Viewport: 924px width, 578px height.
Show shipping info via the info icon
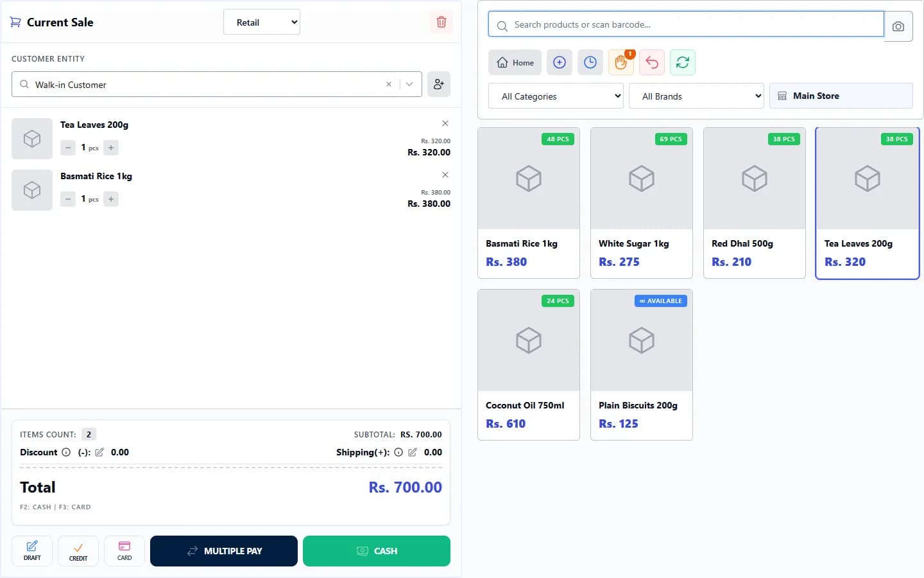tap(398, 452)
